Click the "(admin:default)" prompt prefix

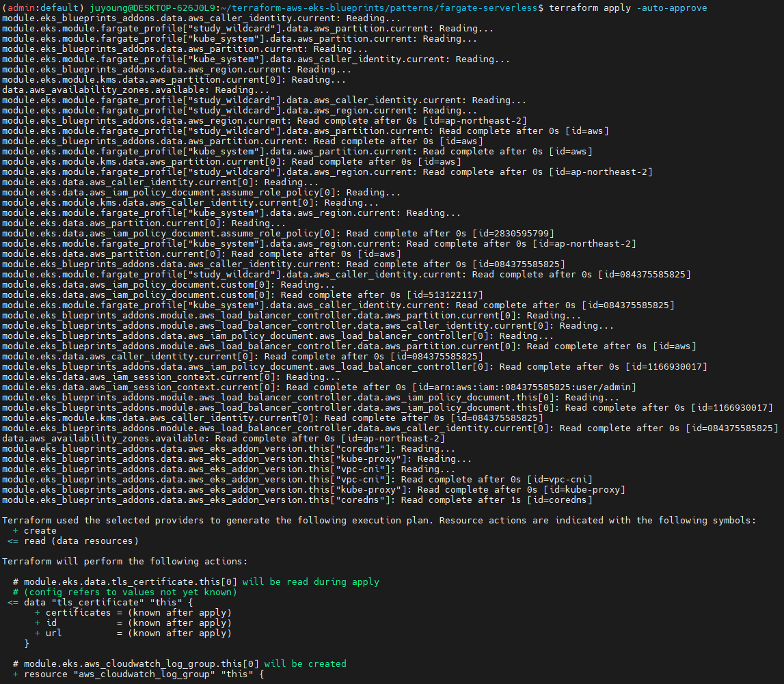44,8
